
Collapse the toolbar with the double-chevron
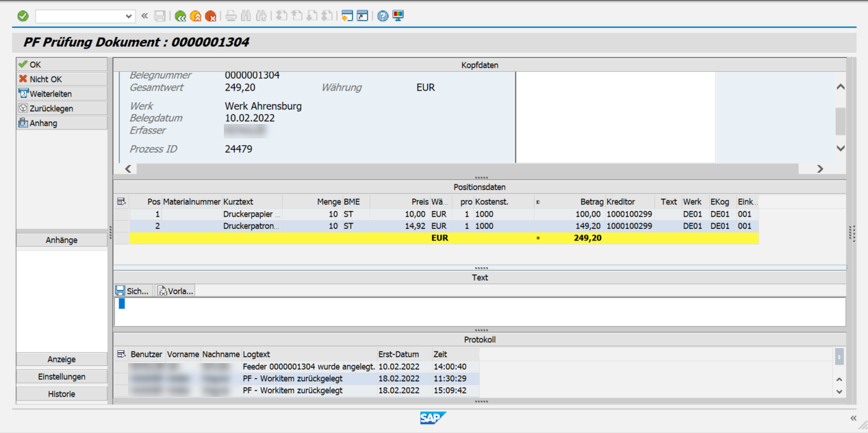point(143,15)
